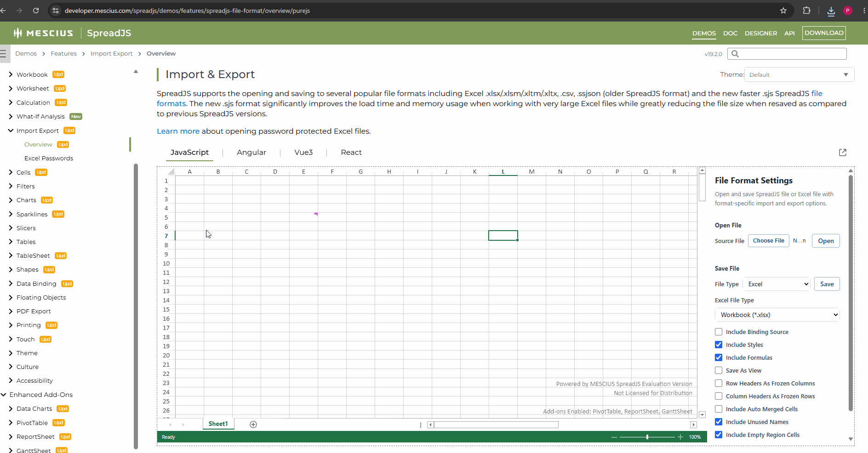Viewport: 868px width, 453px height.
Task: Enable Include Auto Merged Cells checkbox
Action: click(719, 409)
